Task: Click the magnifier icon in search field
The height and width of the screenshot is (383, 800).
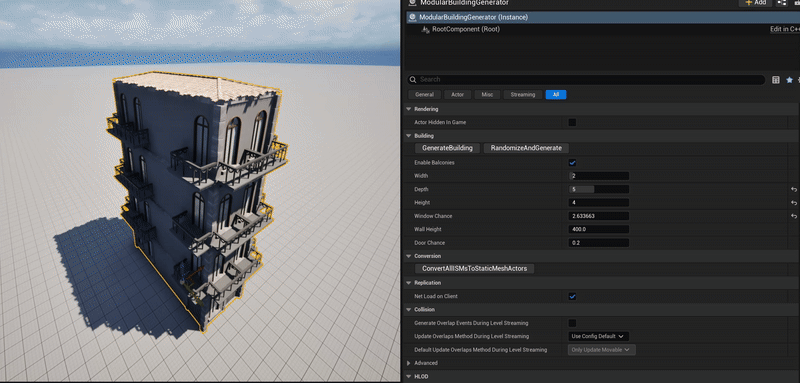Action: [413, 80]
